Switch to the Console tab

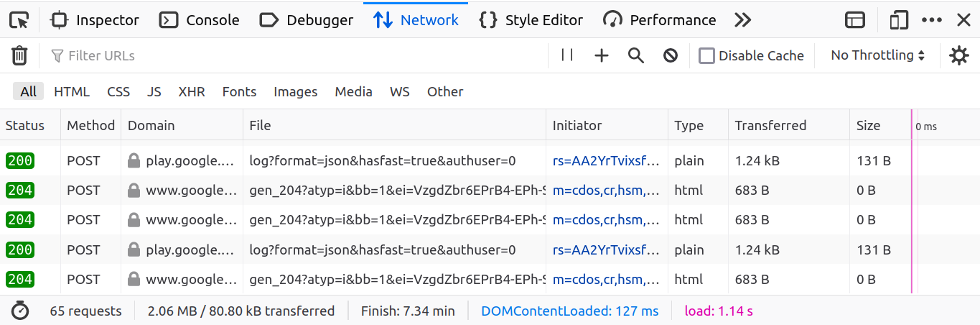click(200, 20)
